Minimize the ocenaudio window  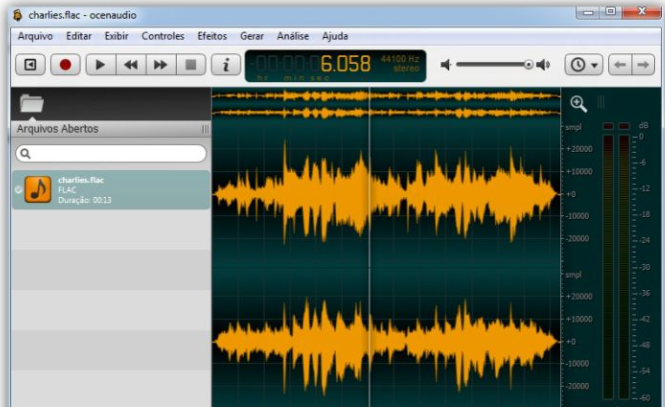588,13
